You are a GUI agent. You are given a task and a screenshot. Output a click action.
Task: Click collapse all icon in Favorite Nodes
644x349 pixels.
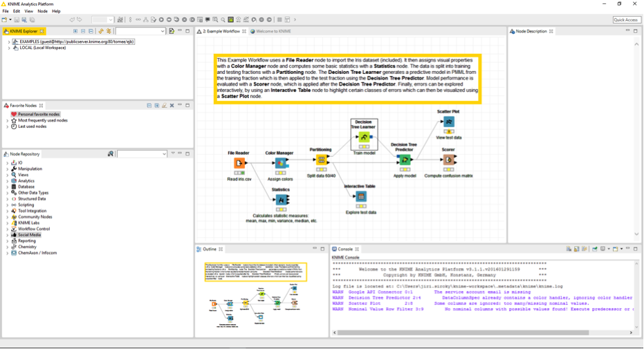click(149, 106)
